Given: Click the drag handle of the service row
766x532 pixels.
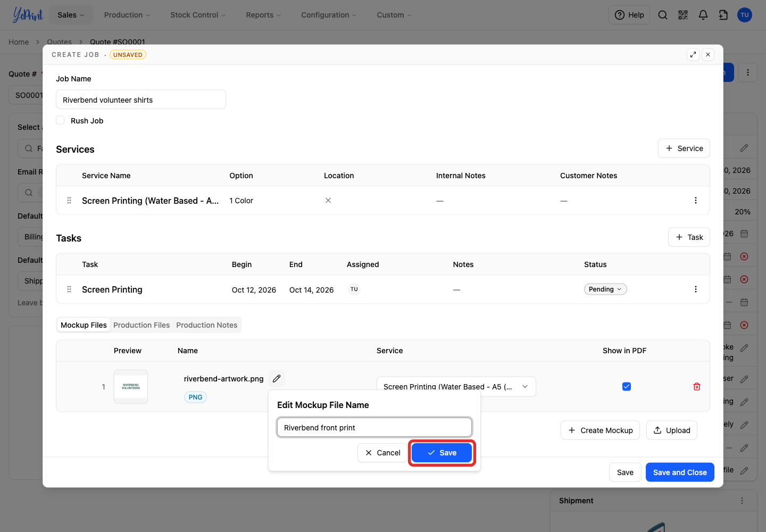Looking at the screenshot, I should point(69,201).
